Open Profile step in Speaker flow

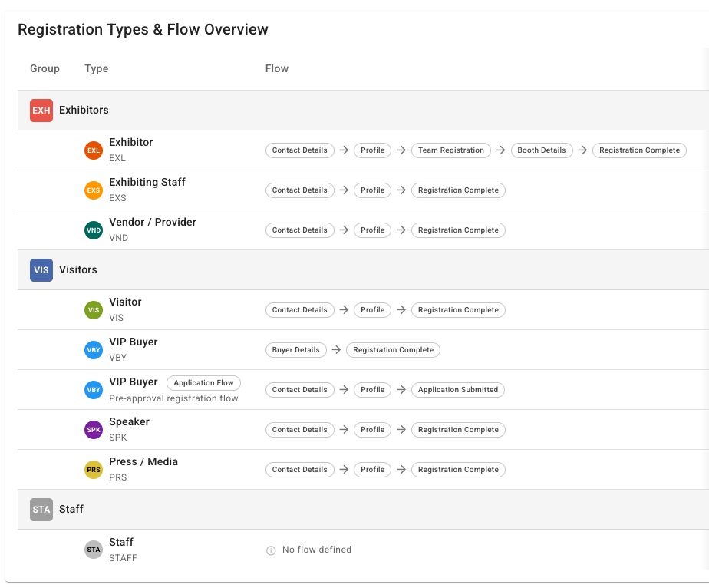point(373,430)
